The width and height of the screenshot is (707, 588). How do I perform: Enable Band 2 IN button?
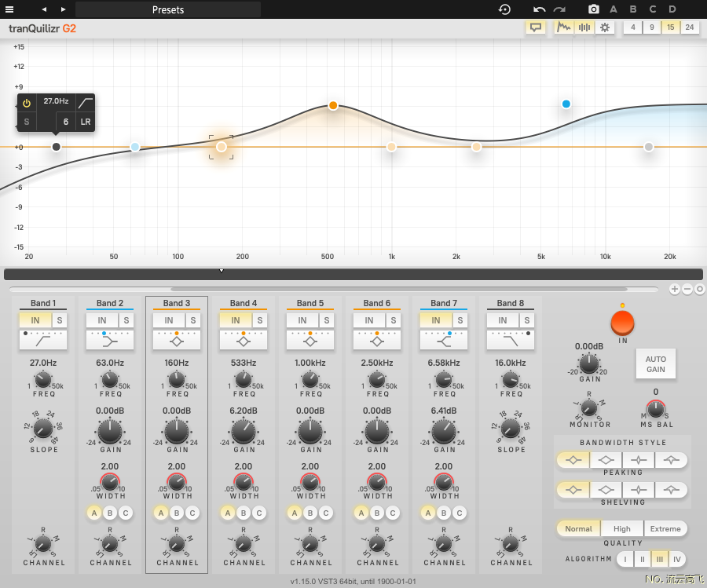click(102, 320)
